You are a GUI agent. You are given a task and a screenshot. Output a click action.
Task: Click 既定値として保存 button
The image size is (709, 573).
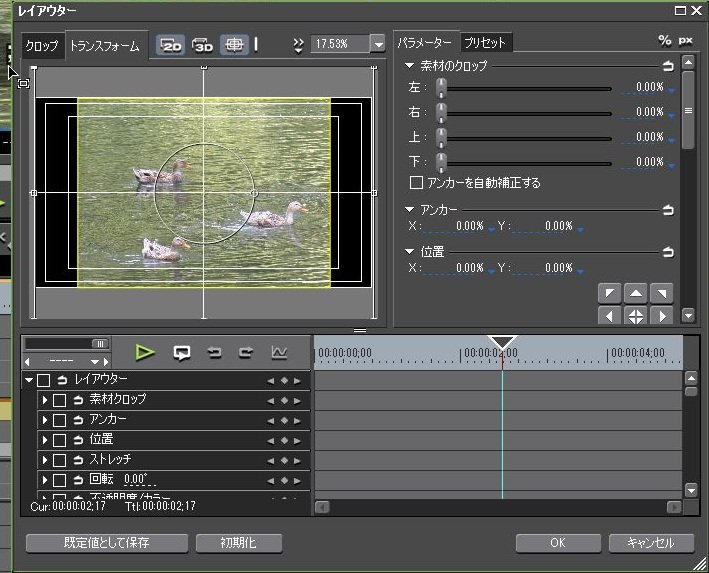coord(107,543)
